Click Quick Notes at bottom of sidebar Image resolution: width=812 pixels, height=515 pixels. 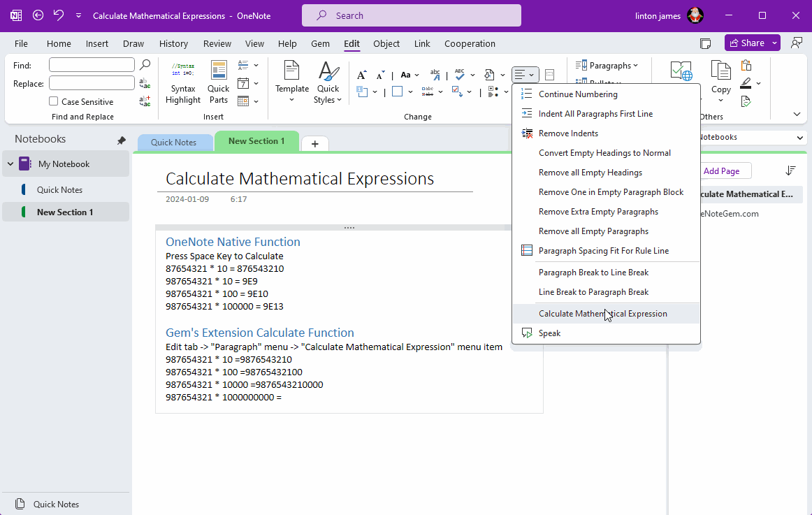pos(56,504)
